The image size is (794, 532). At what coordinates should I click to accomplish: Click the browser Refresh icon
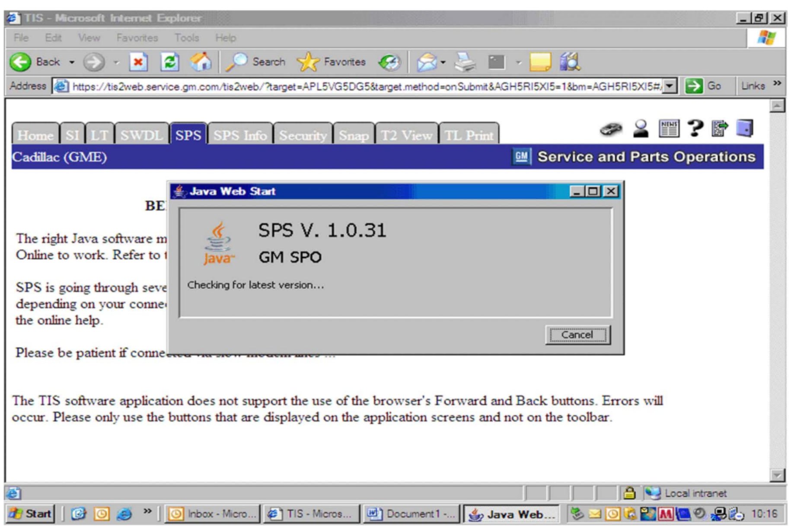(x=170, y=62)
